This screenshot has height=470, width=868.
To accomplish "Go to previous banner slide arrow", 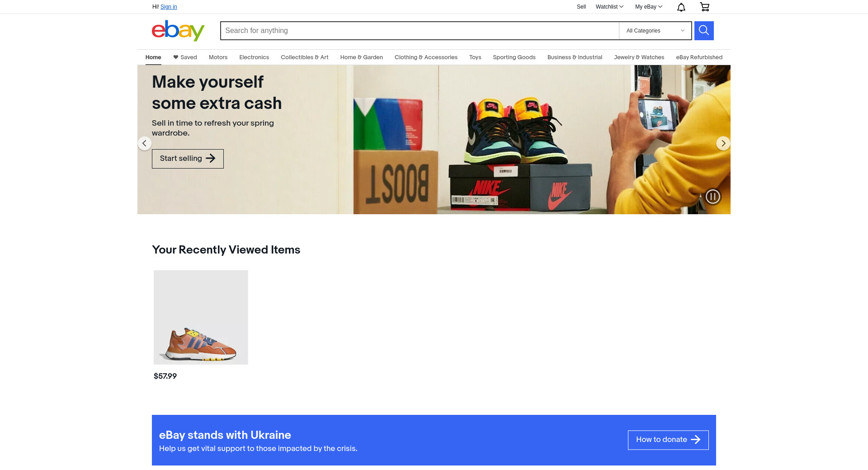I will 145,143.
